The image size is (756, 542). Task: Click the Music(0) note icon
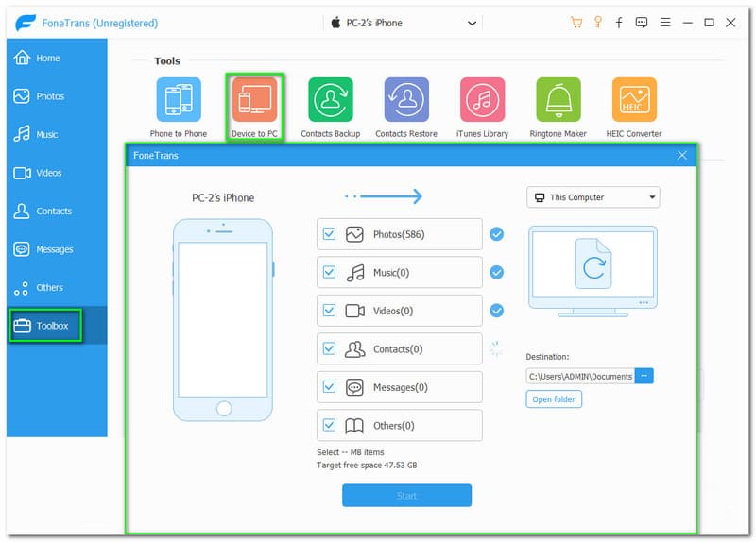coord(355,273)
